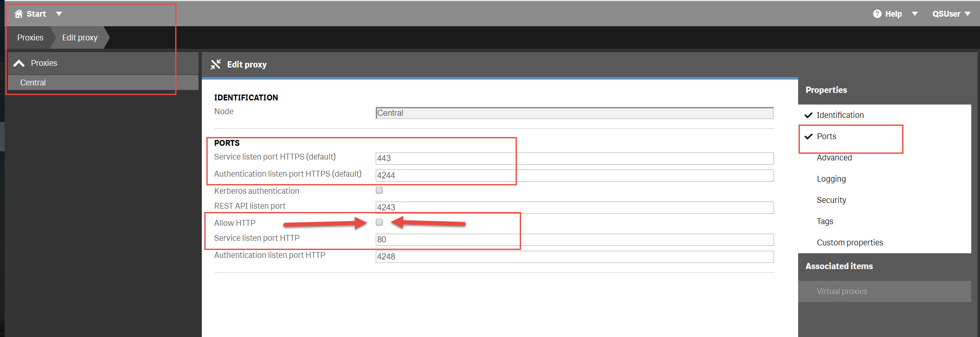The width and height of the screenshot is (980, 337).
Task: Click the Start home icon
Action: coord(18,14)
